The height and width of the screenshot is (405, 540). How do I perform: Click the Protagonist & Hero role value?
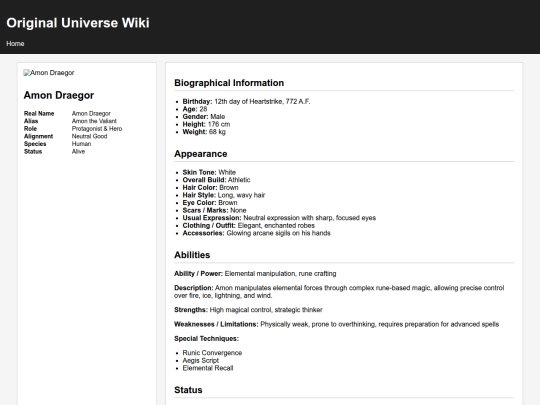click(97, 129)
